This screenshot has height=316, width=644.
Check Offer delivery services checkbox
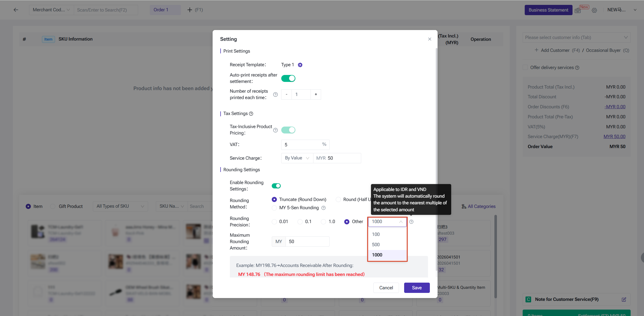[525, 68]
